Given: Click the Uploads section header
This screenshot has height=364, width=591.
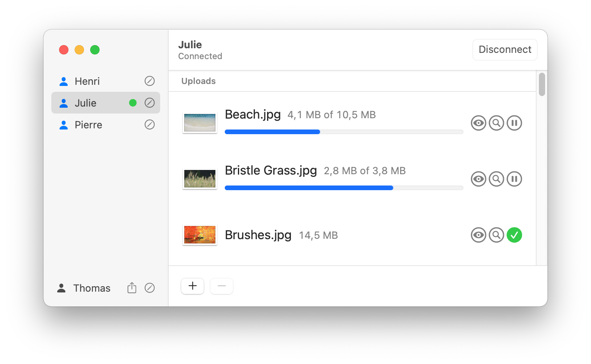Looking at the screenshot, I should point(199,81).
